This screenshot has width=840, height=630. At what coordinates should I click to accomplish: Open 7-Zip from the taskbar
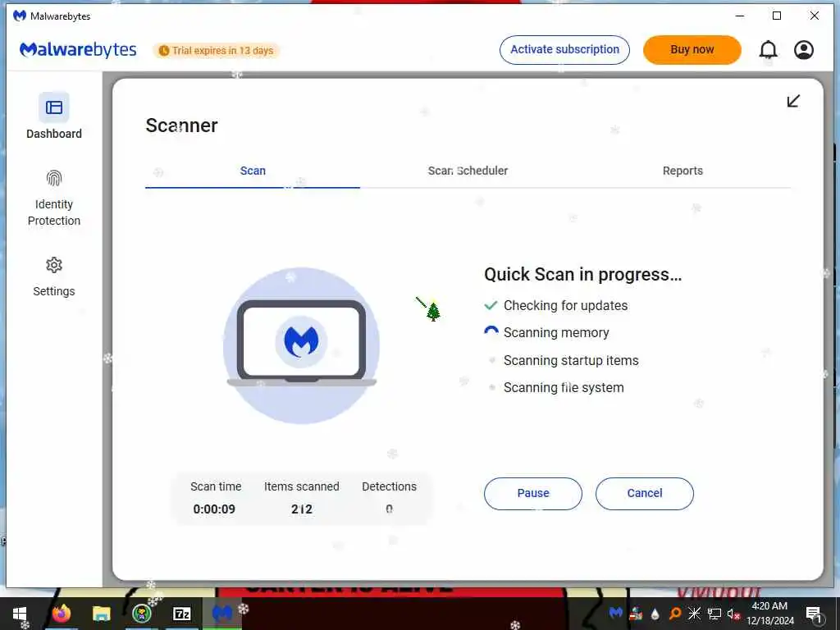click(x=182, y=614)
